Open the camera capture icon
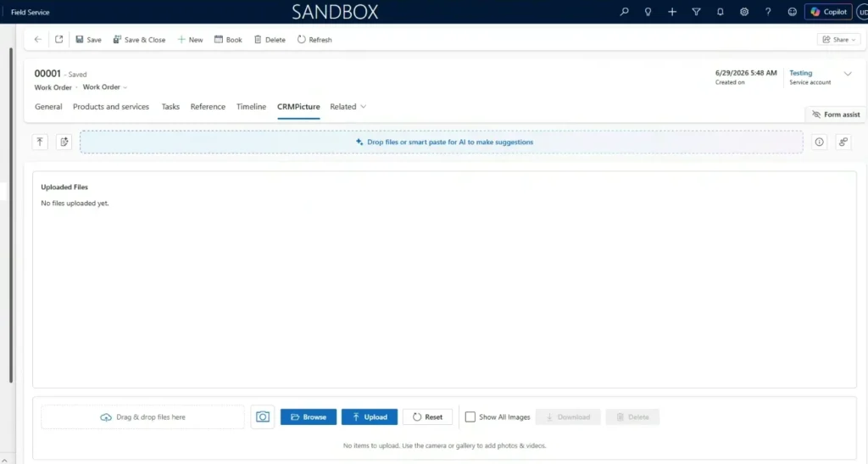868x464 pixels. [x=263, y=417]
